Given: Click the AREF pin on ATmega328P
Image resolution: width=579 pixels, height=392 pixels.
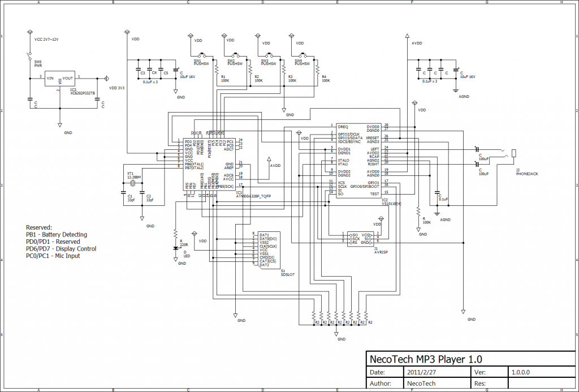Looking at the screenshot, I should 229,168.
